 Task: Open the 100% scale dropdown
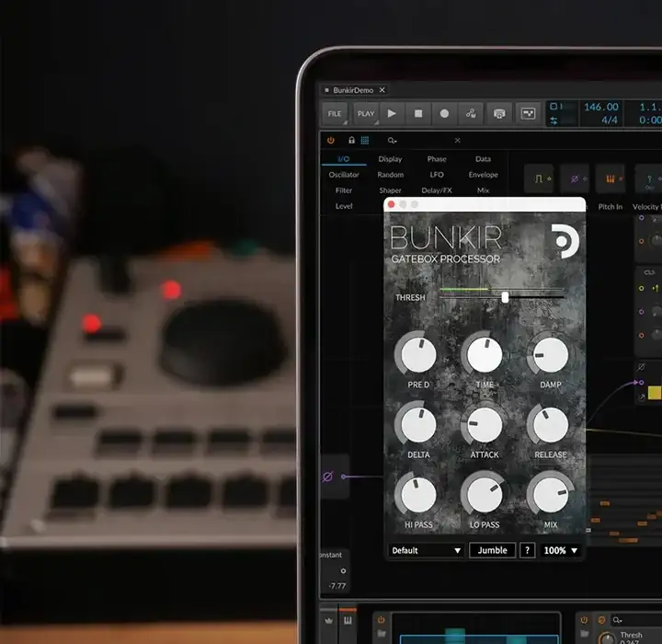point(561,550)
